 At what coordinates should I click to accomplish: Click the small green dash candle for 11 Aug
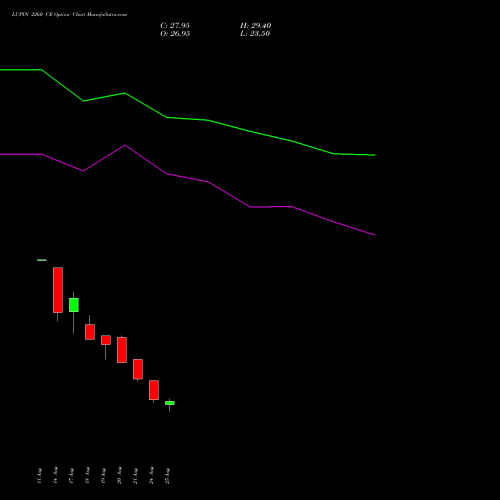point(42,260)
